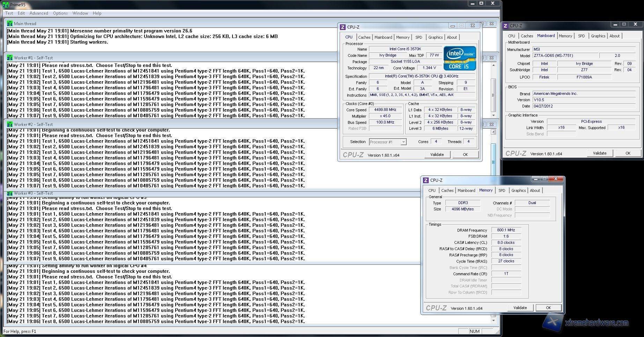Click the scroll-down arrow in the Worker #1 window
Viewport: 644px width, 337px height.
click(493, 115)
